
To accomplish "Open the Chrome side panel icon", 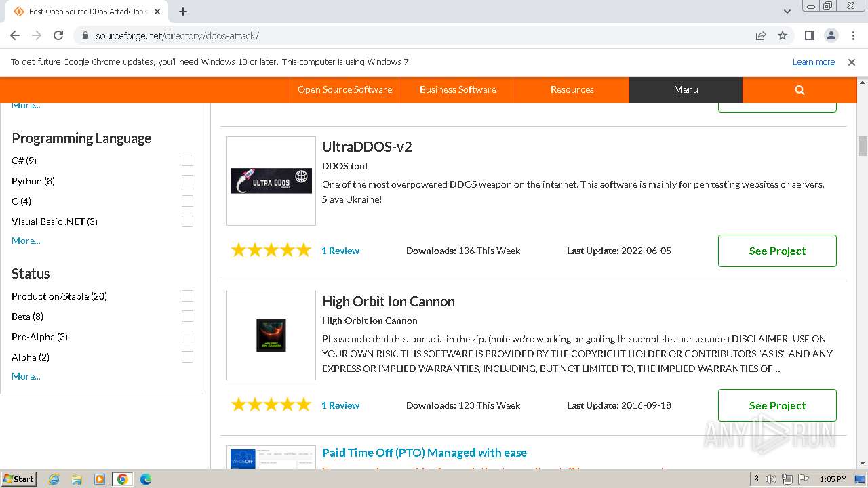I will point(809,35).
